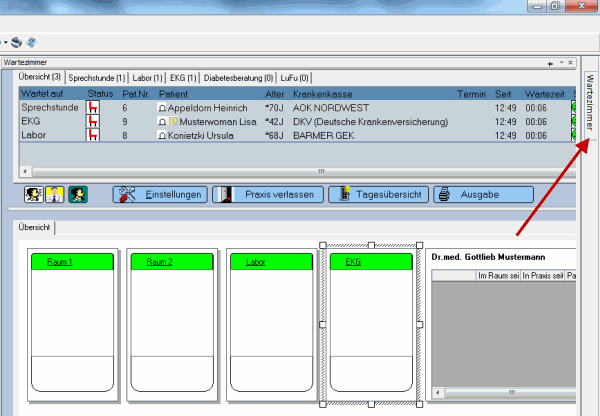Click Praxis verlassen button
Screen dimensions: 600x416
coord(266,194)
